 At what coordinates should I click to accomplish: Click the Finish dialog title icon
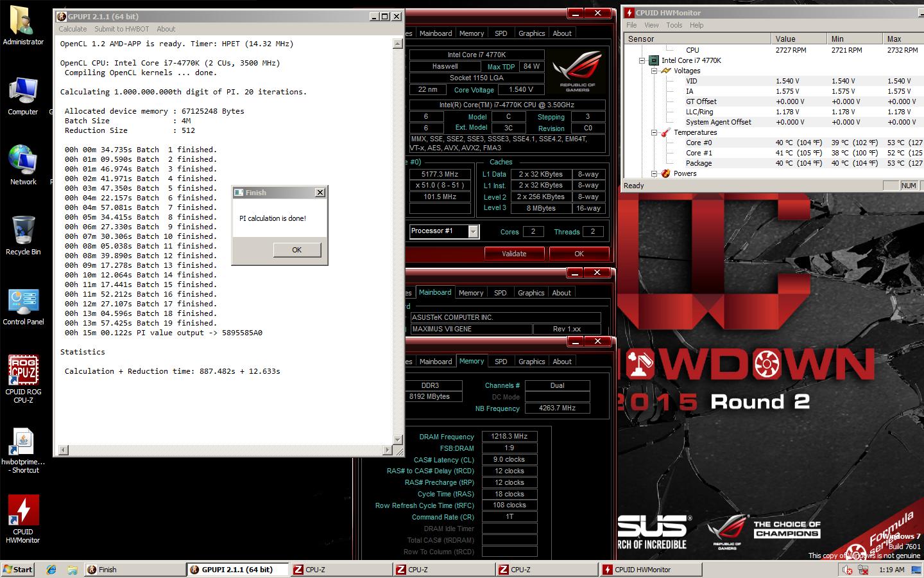[239, 193]
